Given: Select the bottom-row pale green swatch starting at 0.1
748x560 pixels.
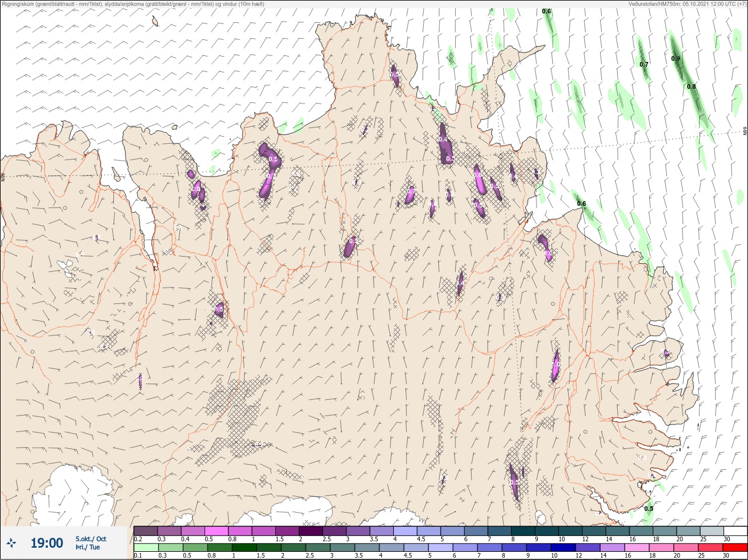Looking at the screenshot, I should pyautogui.click(x=146, y=548).
